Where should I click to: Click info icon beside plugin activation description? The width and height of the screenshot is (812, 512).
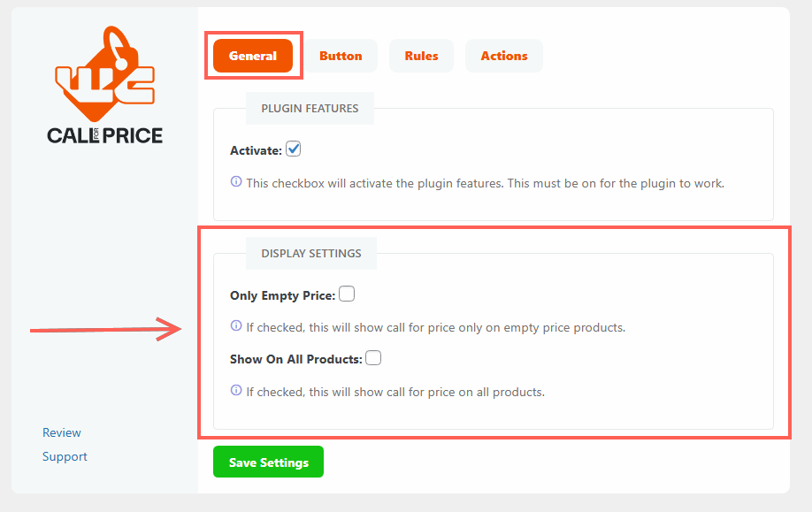[236, 181]
